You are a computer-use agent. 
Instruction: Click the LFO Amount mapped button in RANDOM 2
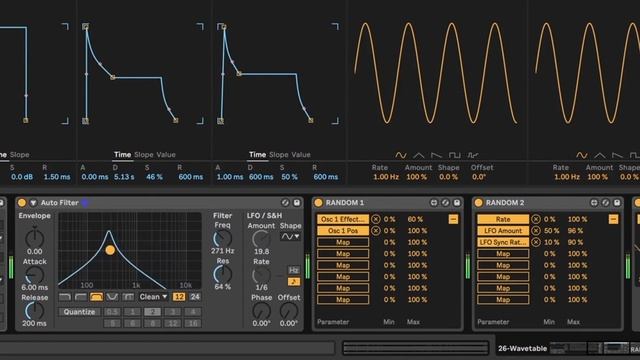click(503, 231)
